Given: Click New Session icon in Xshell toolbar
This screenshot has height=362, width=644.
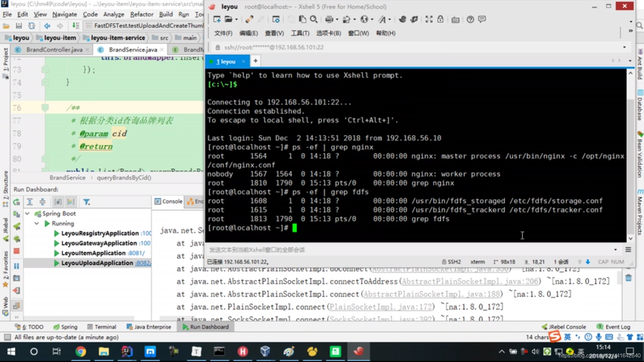Looking at the screenshot, I should click(x=217, y=19).
